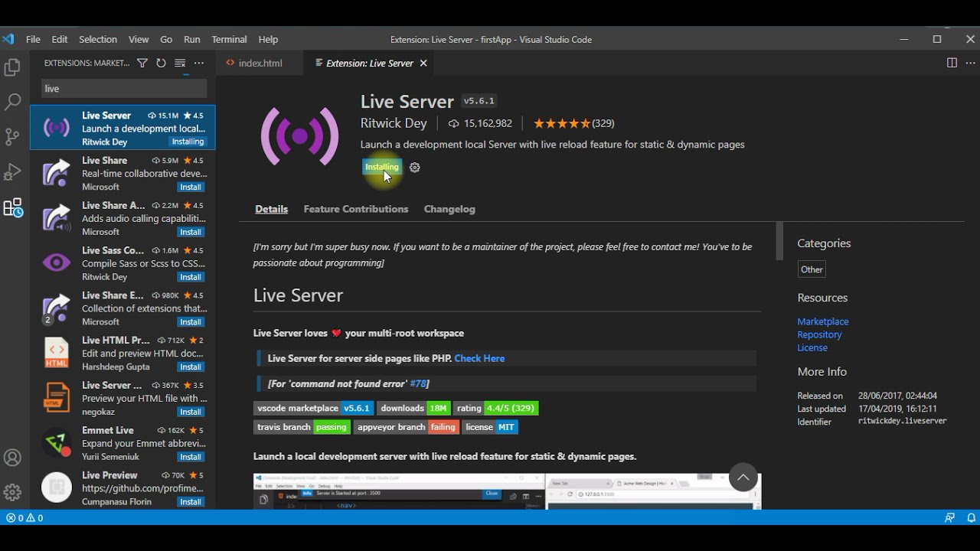Open the Run and Debug view
Viewport: 980px width, 551px height.
(x=12, y=172)
